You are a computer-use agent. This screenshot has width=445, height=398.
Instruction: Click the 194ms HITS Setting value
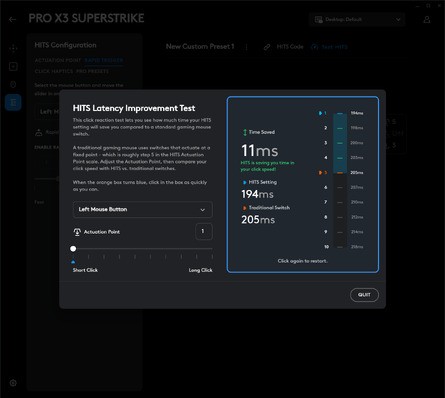click(x=257, y=194)
